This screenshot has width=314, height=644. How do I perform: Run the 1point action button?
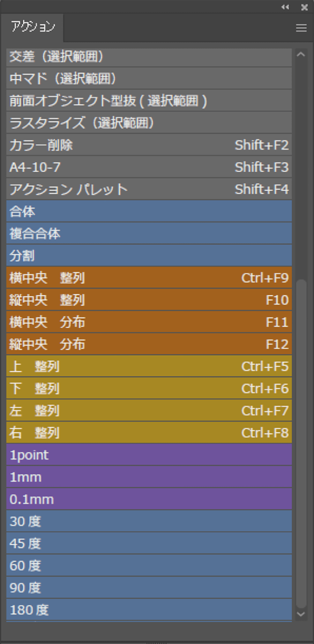pos(149,455)
